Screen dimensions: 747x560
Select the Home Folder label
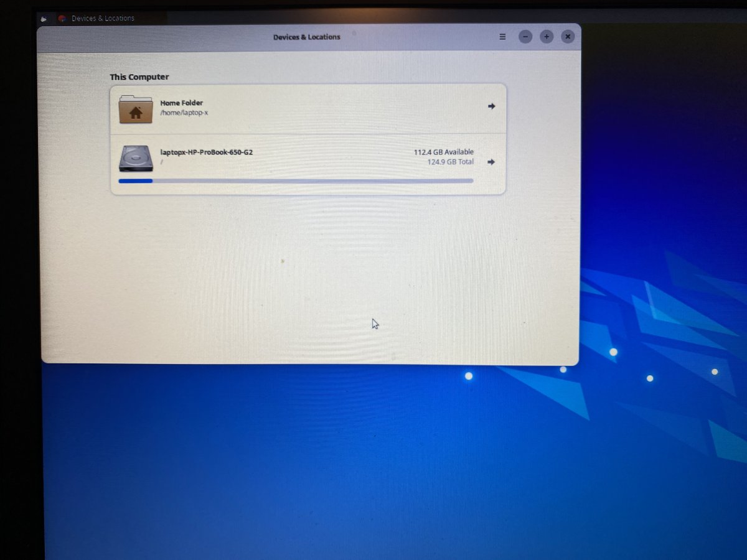tap(182, 103)
